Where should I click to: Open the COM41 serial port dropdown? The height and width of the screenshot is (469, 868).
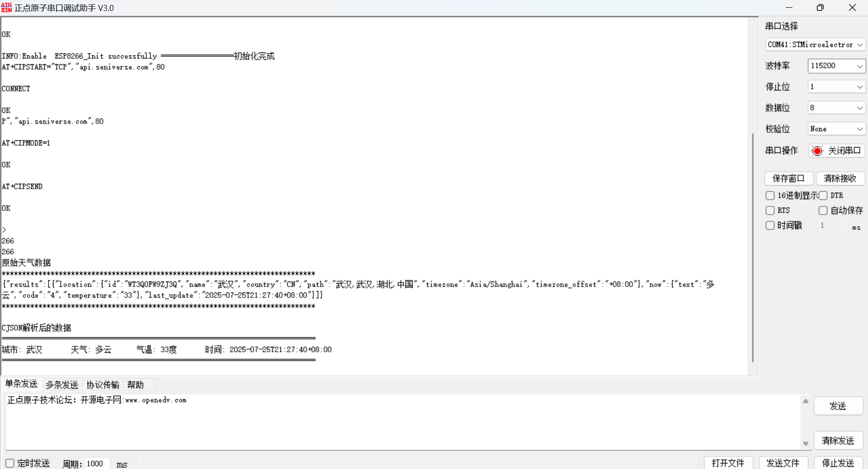point(815,44)
